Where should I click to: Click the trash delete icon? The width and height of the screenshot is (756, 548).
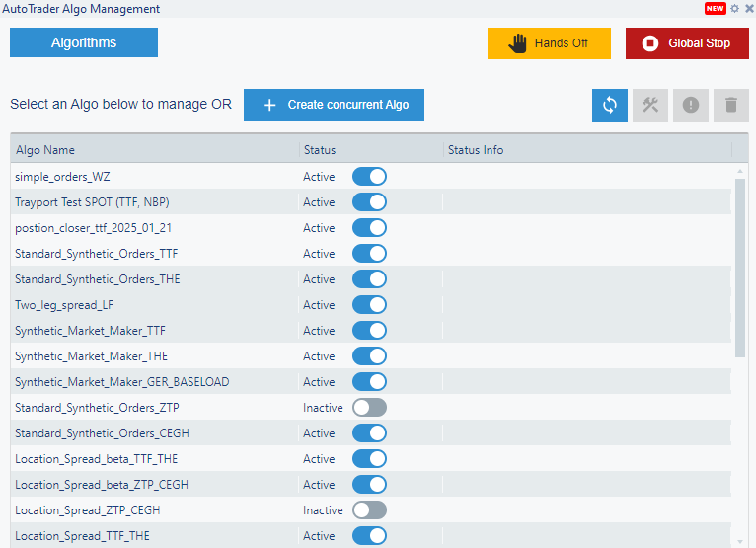[x=731, y=106]
